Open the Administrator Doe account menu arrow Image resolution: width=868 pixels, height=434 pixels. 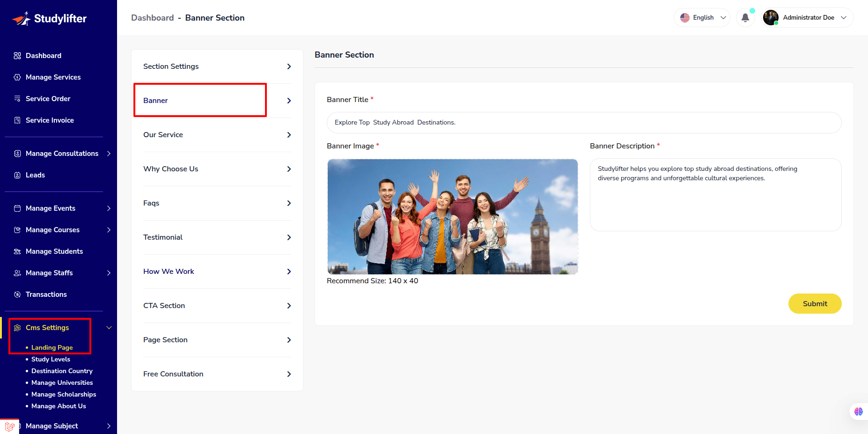point(844,18)
